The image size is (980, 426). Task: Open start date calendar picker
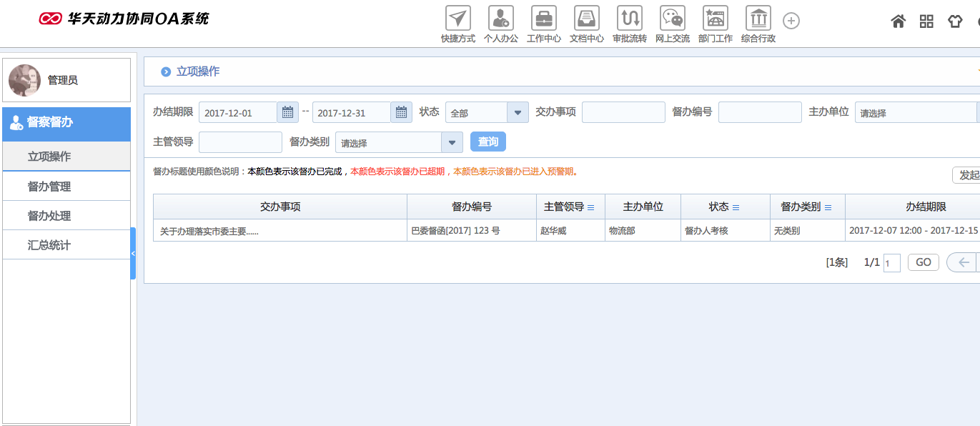tap(287, 112)
